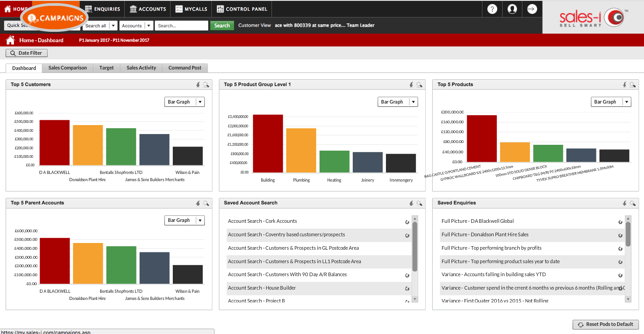The image size is (644, 334).
Task: Click the magnifier icon on Top 5 Customers pod
Action: [206, 84]
